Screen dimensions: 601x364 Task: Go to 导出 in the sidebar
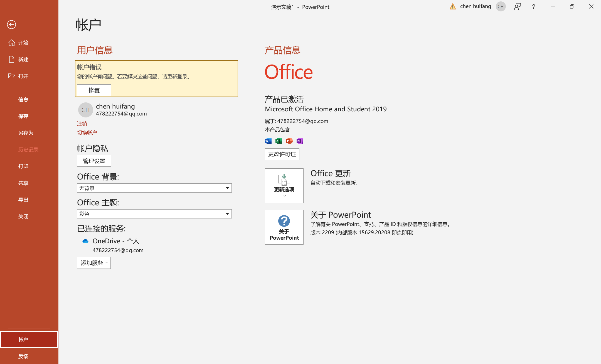point(23,200)
